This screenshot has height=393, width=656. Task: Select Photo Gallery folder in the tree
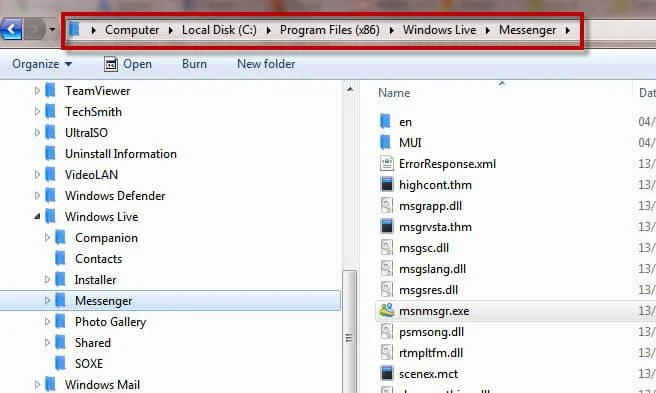coord(110,321)
